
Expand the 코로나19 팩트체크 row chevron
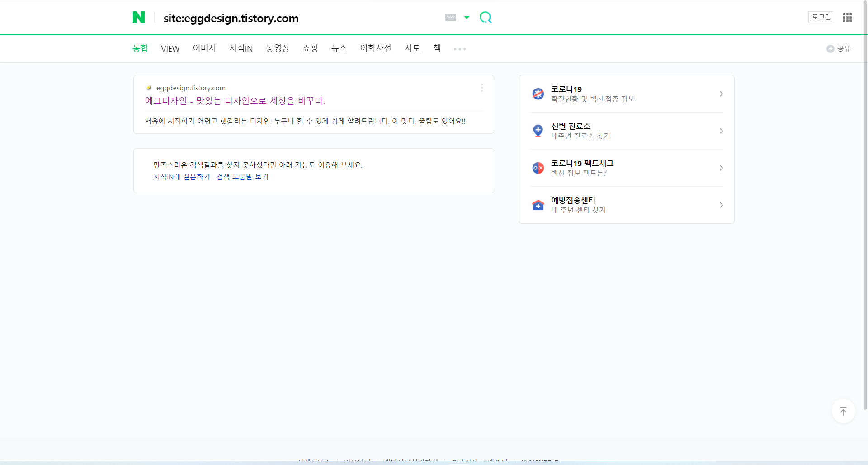(721, 168)
